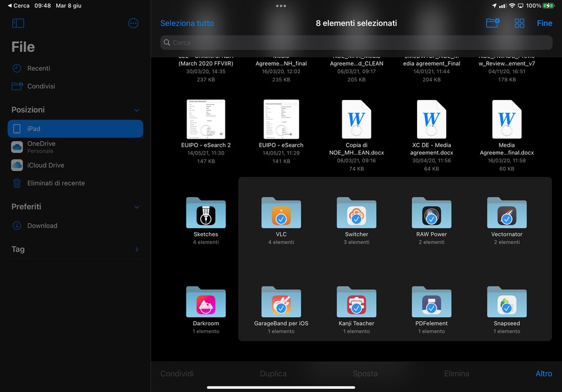Open the ellipsis options menu in sidebar

pos(133,24)
